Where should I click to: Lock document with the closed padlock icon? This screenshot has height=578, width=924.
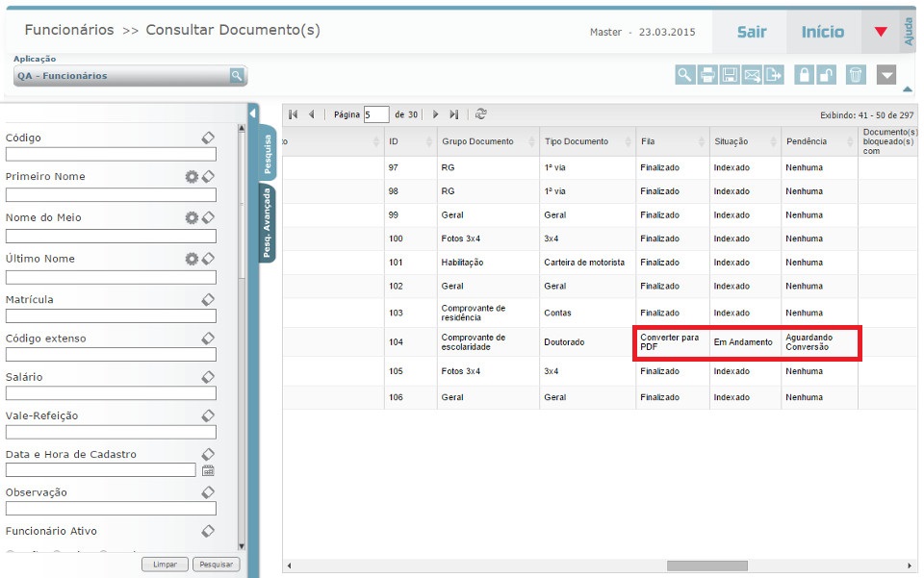point(804,75)
